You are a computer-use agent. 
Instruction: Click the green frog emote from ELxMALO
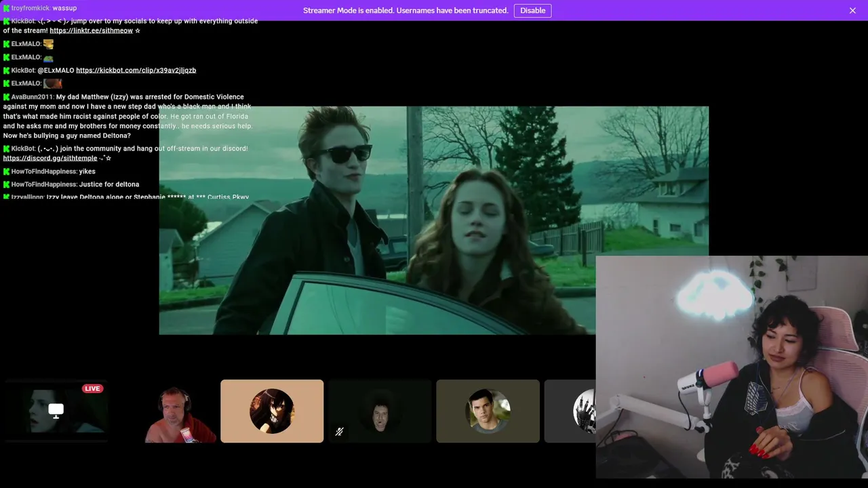pos(48,58)
